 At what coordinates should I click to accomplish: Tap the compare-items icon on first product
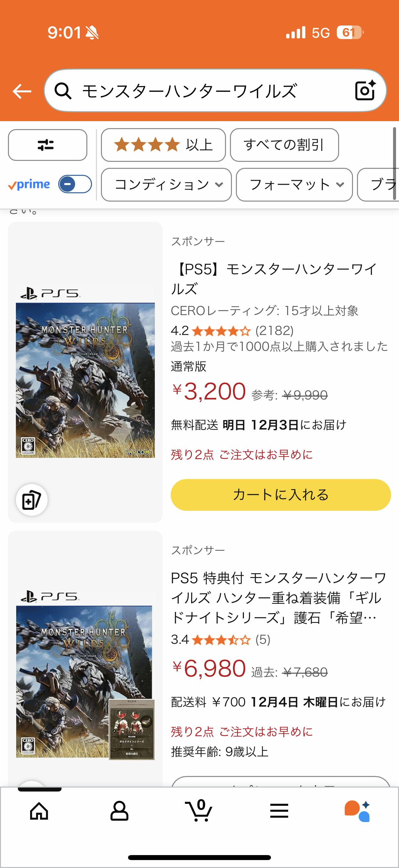click(32, 500)
